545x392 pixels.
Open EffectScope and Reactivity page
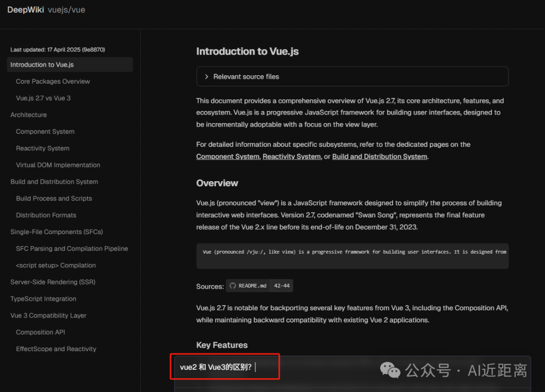point(56,349)
